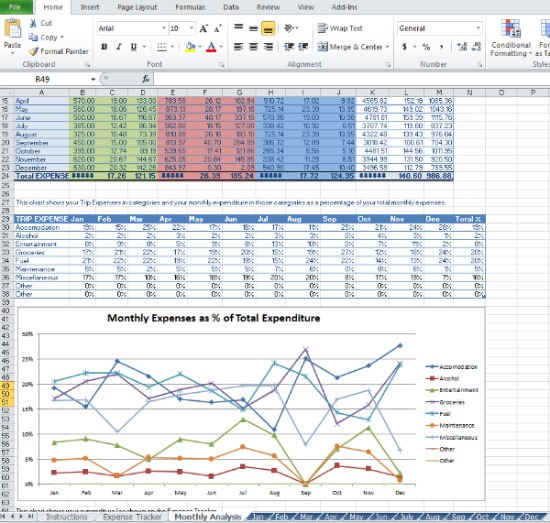The height and width of the screenshot is (523, 550).
Task: Apply percent style format
Action: [x=426, y=47]
